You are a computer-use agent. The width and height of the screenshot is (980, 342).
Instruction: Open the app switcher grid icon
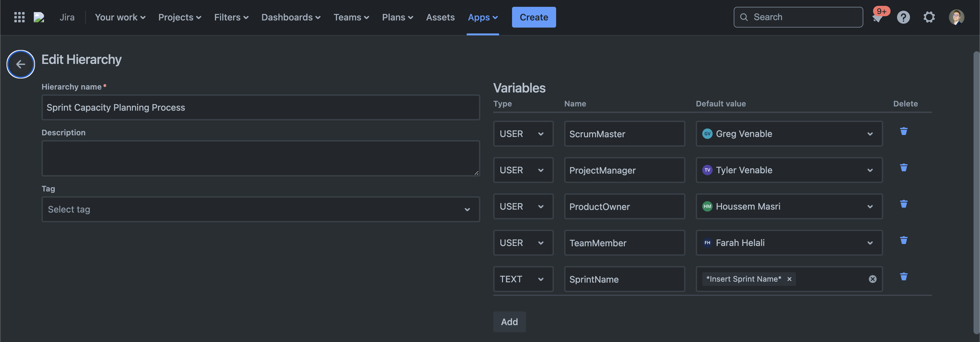click(x=19, y=17)
